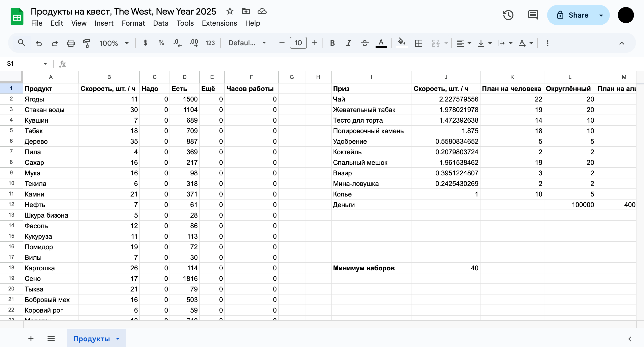Open the three-dot more toolbar options
This screenshot has height=347, width=644.
pyautogui.click(x=547, y=43)
